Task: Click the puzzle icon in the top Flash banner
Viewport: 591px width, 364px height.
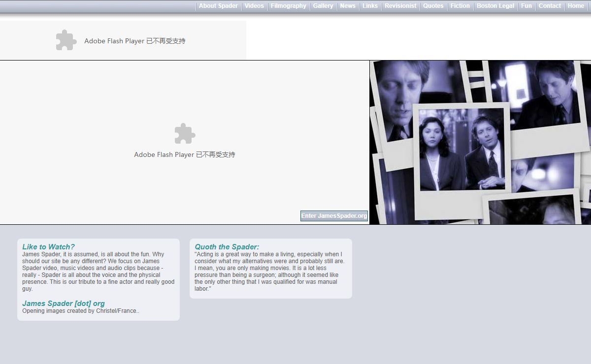Action: tap(66, 40)
